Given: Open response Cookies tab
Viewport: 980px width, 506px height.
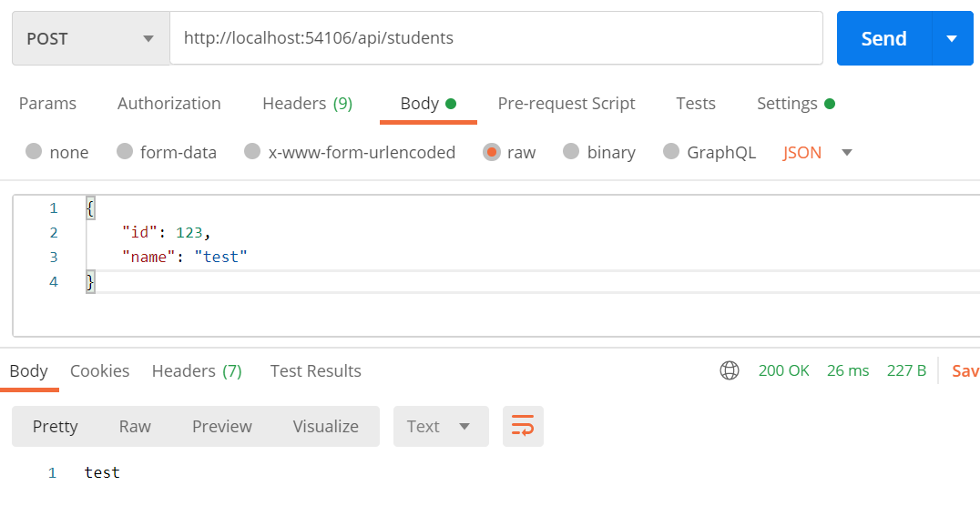Looking at the screenshot, I should (x=99, y=370).
